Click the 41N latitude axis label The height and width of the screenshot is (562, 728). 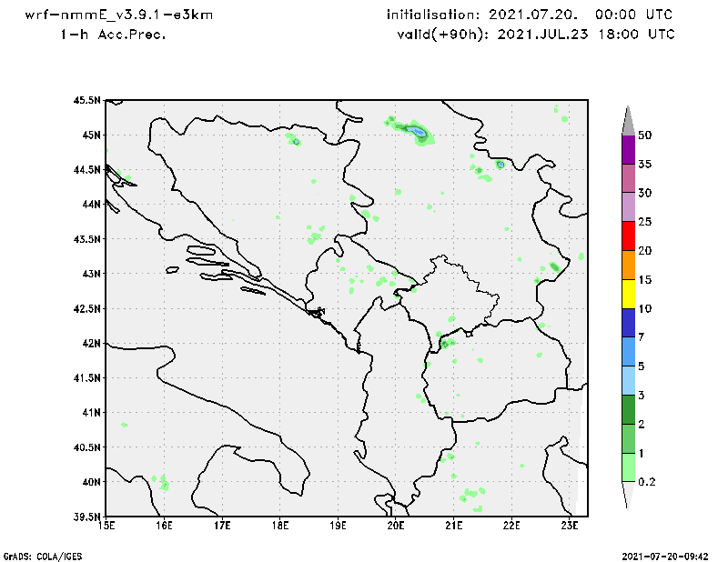[92, 413]
